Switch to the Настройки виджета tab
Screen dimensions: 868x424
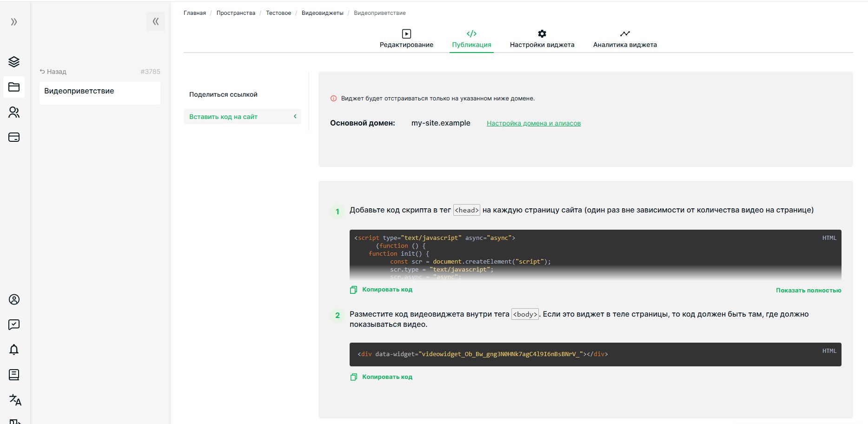[542, 40]
